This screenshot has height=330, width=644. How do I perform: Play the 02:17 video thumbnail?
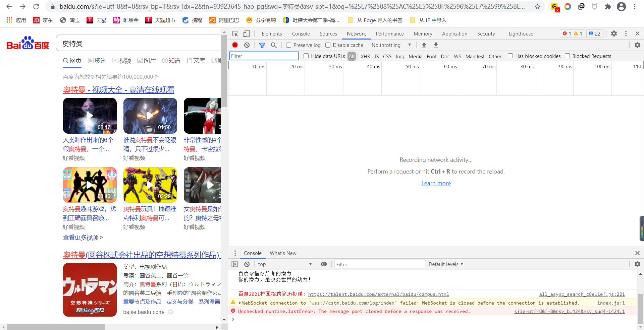(90, 116)
